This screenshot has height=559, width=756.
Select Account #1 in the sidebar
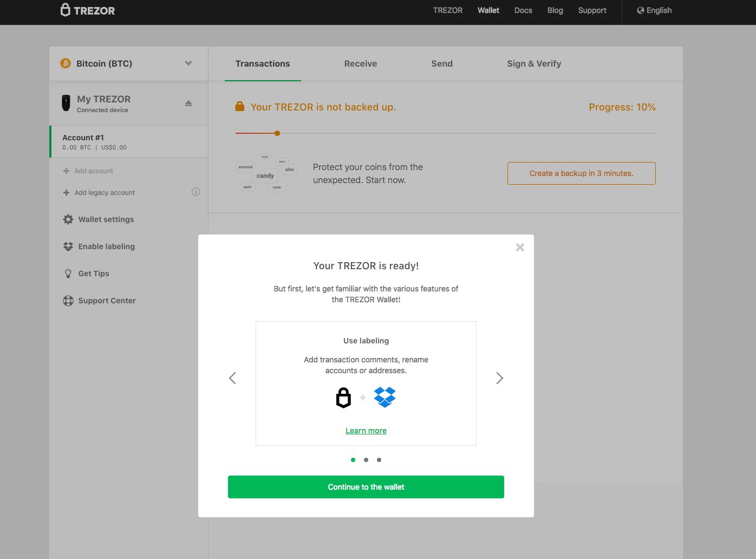[129, 142]
